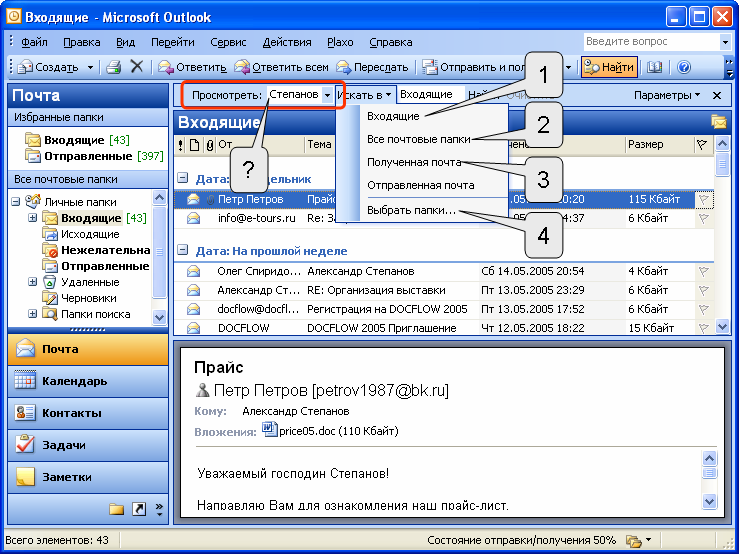Open Outlook Help question-mark icon
739x554 pixels.
pos(683,67)
